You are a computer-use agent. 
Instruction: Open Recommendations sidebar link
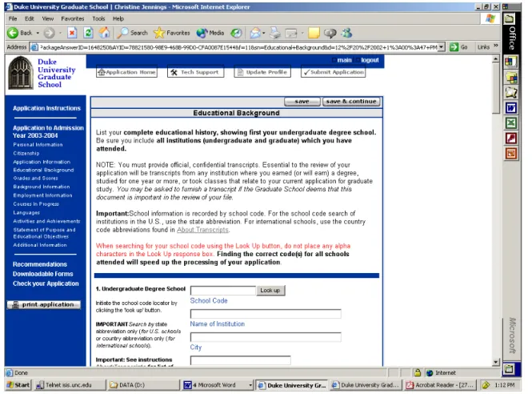[x=40, y=264]
